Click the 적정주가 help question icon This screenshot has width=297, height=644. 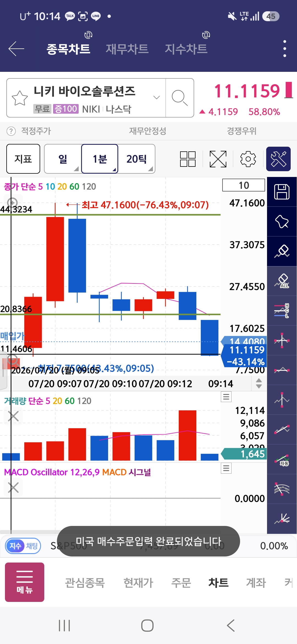(x=11, y=131)
